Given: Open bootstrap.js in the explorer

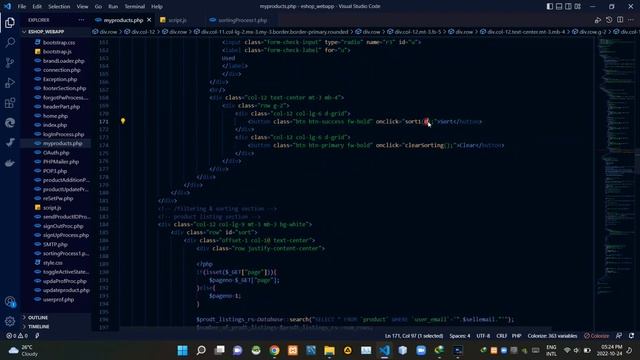Looking at the screenshot, I should click(57, 51).
